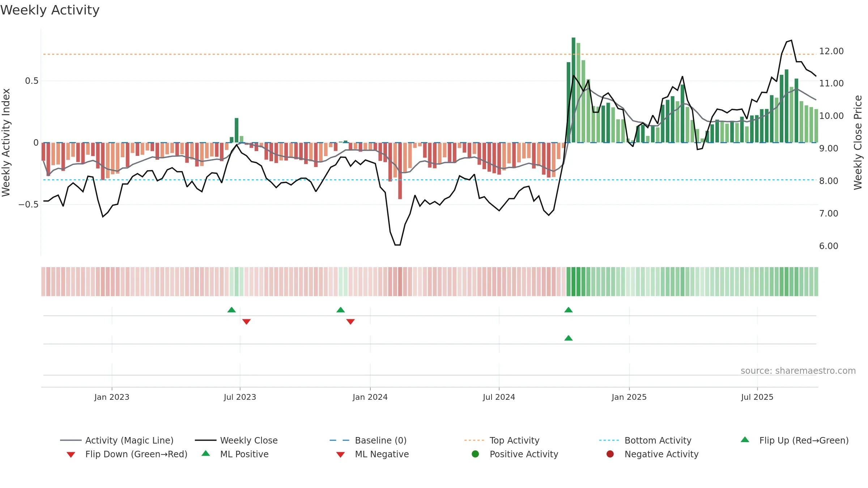Click the tallest green activity bar
Viewport: 868px width, 488px height.
pyautogui.click(x=574, y=90)
